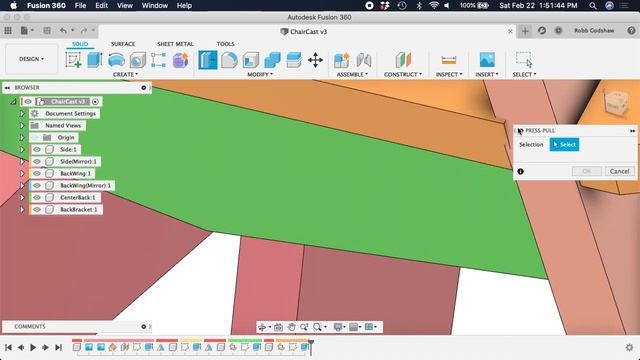Viewport: 640px width, 360px height.
Task: Hide the BackWing:1 component
Action: coord(37,173)
